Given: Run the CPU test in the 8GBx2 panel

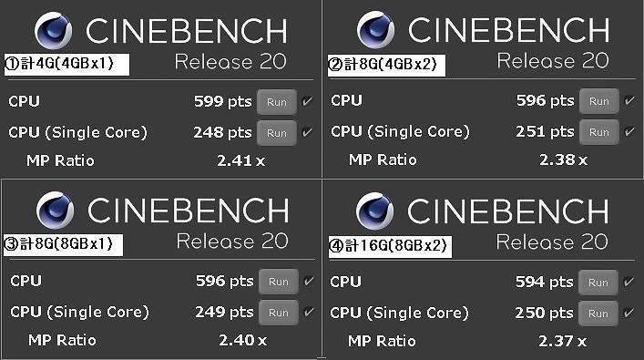Looking at the screenshot, I should click(x=598, y=283).
